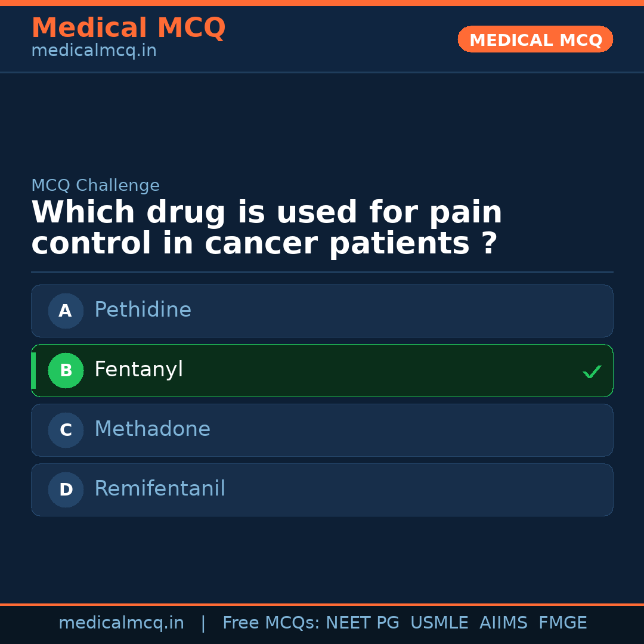The image size is (644, 644).
Task: Open medicalmcq.in link in the footer
Action: (x=121, y=623)
